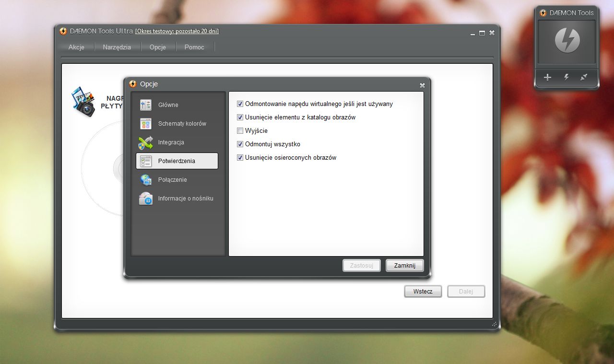The image size is (614, 364).
Task: Click the Połączenie globe icon
Action: (x=145, y=180)
